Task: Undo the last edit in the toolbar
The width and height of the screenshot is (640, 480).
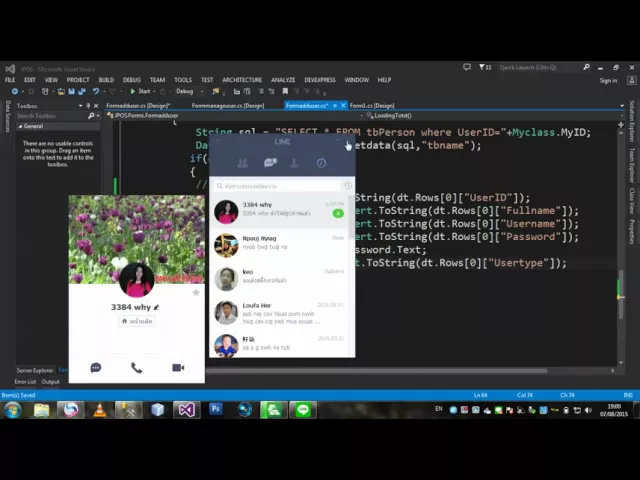Action: pos(96,91)
